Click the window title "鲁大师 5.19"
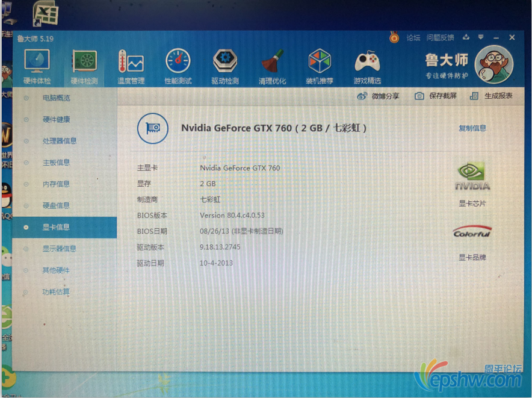This screenshot has width=532, height=398. [x=36, y=39]
